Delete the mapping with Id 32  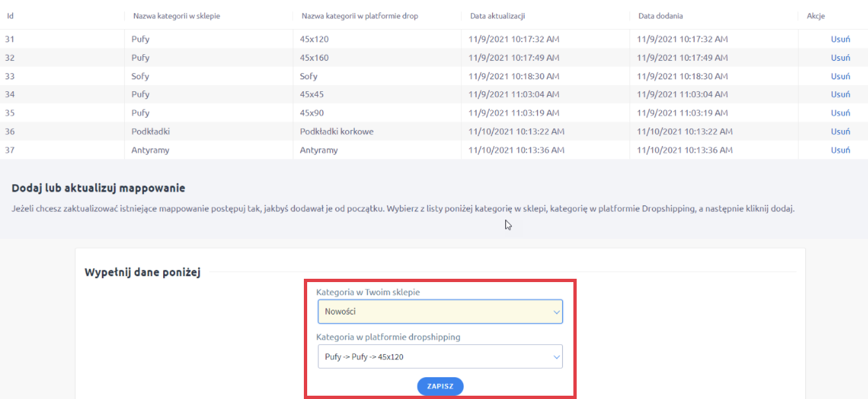pos(840,57)
